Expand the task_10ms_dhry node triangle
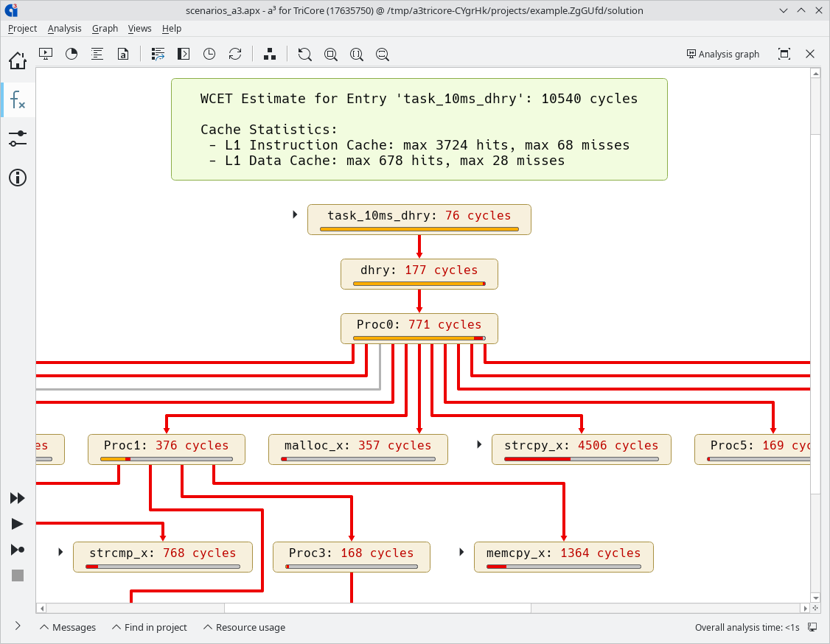The image size is (830, 644). click(295, 214)
